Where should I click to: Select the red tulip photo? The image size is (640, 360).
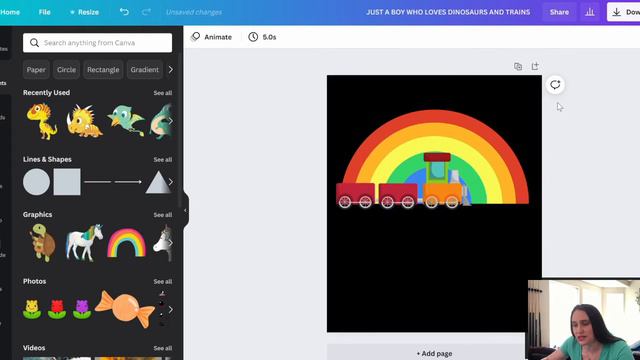pos(57,309)
